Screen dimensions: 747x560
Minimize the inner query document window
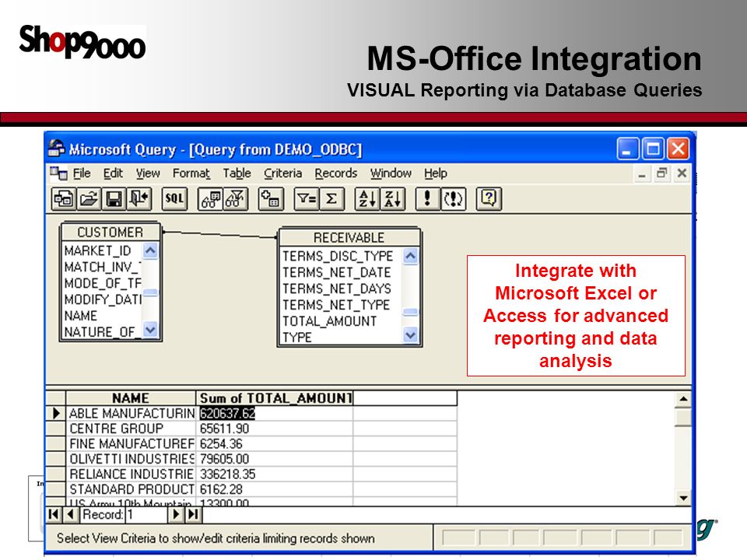coord(642,173)
